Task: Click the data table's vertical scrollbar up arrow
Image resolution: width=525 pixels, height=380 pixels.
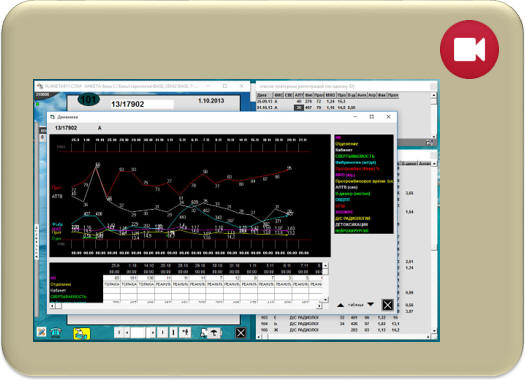Action: coord(325,265)
